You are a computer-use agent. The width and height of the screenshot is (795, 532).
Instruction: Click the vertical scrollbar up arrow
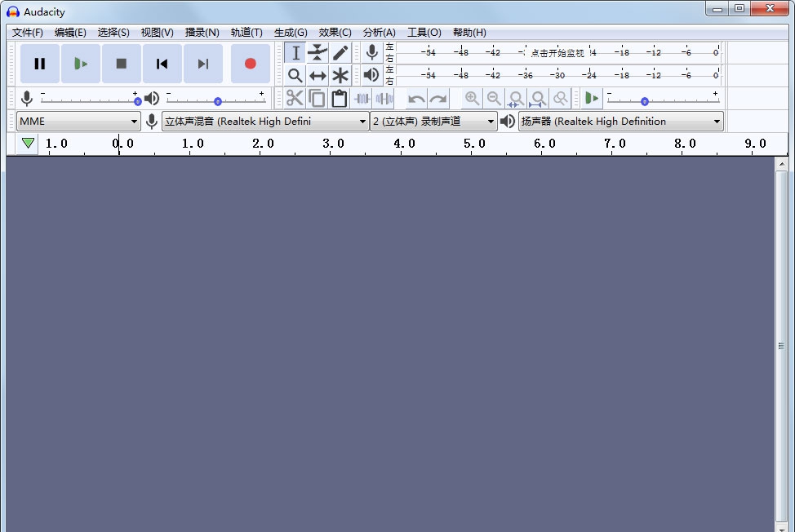pos(781,164)
